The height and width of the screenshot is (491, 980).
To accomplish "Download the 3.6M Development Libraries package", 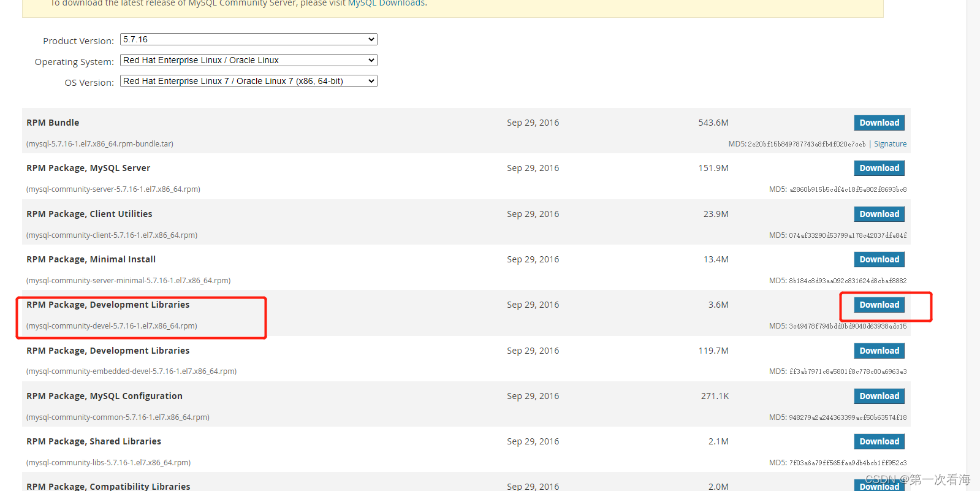I will click(879, 305).
